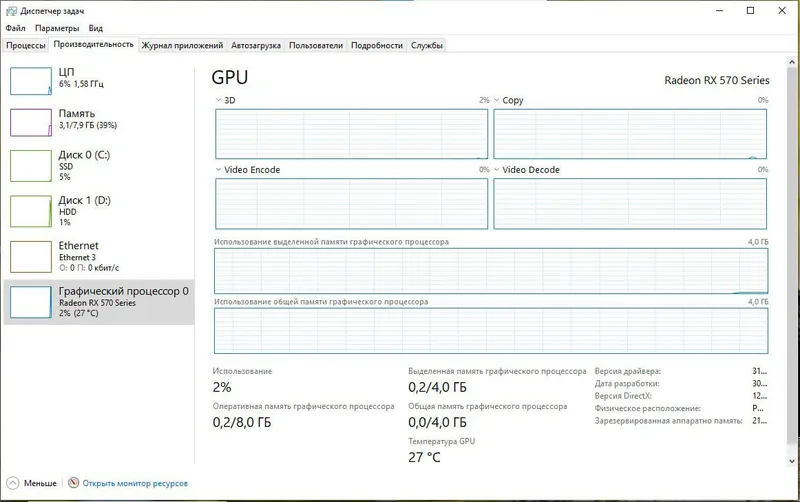Click the Зарезервированная аппаратно память label

[x=668, y=421]
